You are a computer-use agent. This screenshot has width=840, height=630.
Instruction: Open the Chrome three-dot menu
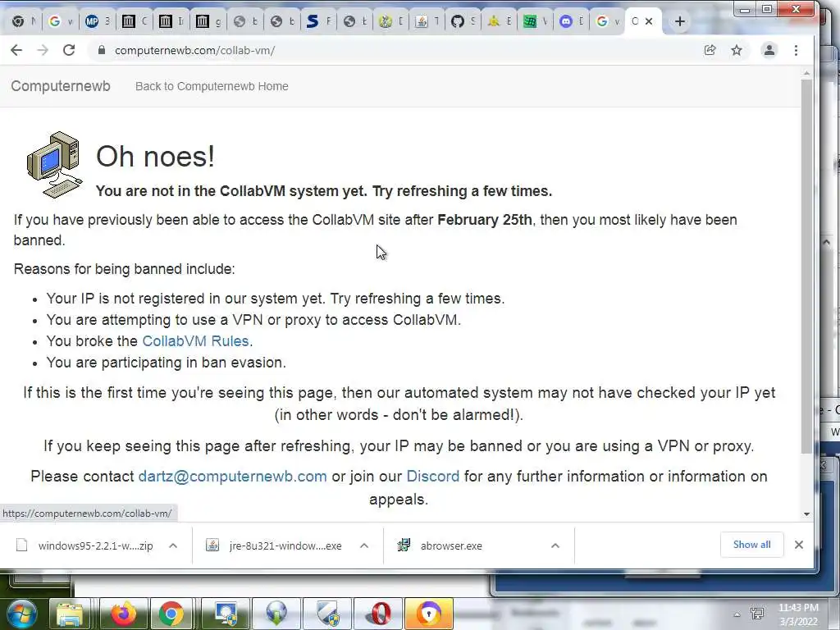click(796, 50)
